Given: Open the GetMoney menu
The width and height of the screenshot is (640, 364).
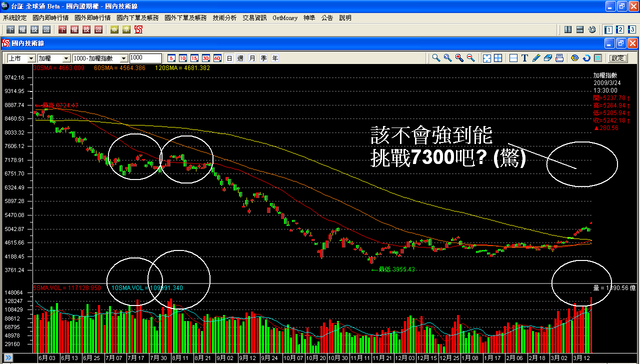Looking at the screenshot, I should click(x=285, y=18).
